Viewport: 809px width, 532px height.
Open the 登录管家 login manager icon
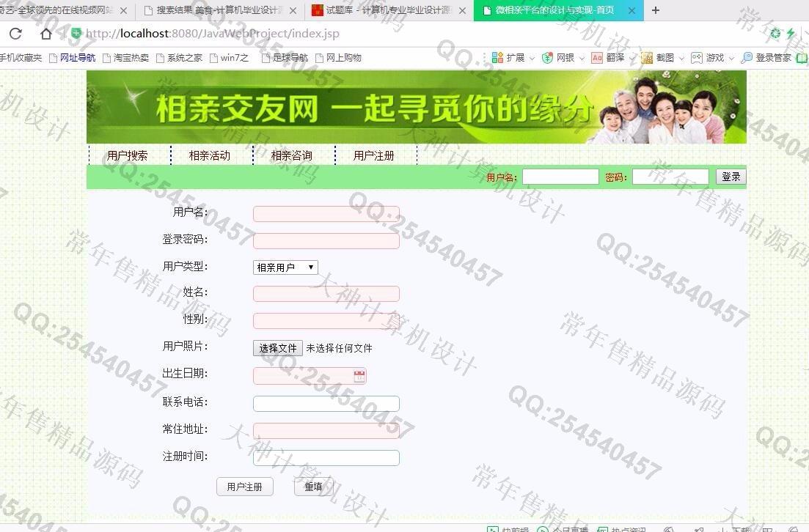(747, 58)
